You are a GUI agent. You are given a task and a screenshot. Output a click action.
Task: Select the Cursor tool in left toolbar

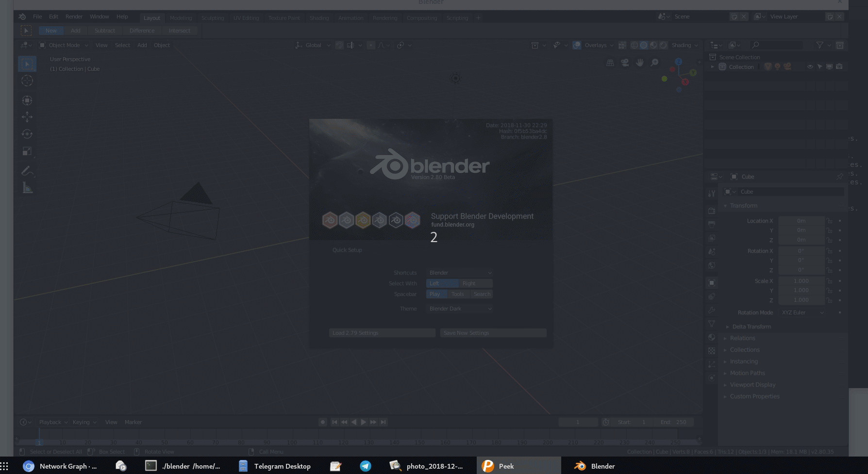click(27, 81)
